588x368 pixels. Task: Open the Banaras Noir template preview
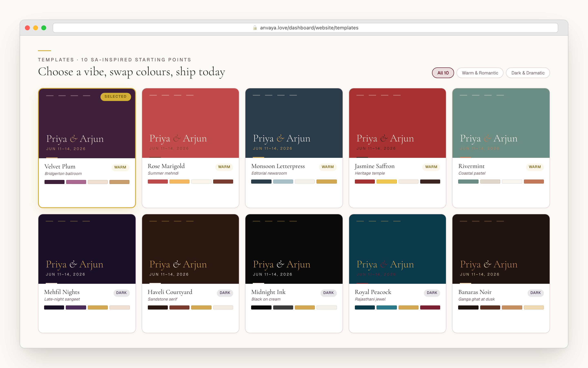pyautogui.click(x=501, y=249)
